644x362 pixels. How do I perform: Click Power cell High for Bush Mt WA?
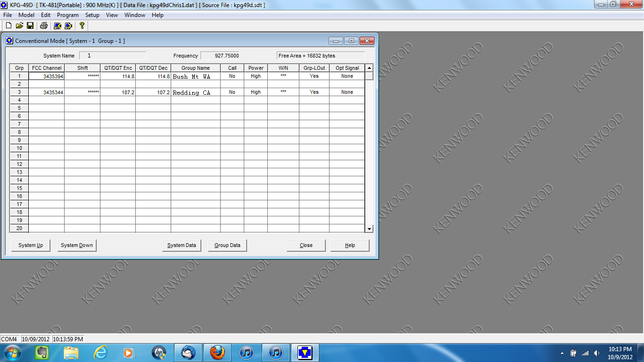coord(256,76)
